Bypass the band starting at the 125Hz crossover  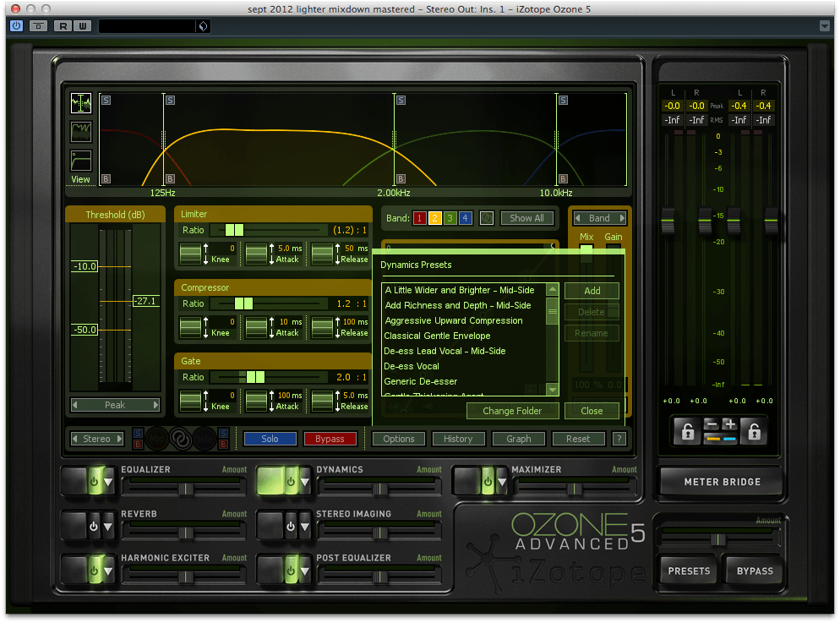pos(170,178)
